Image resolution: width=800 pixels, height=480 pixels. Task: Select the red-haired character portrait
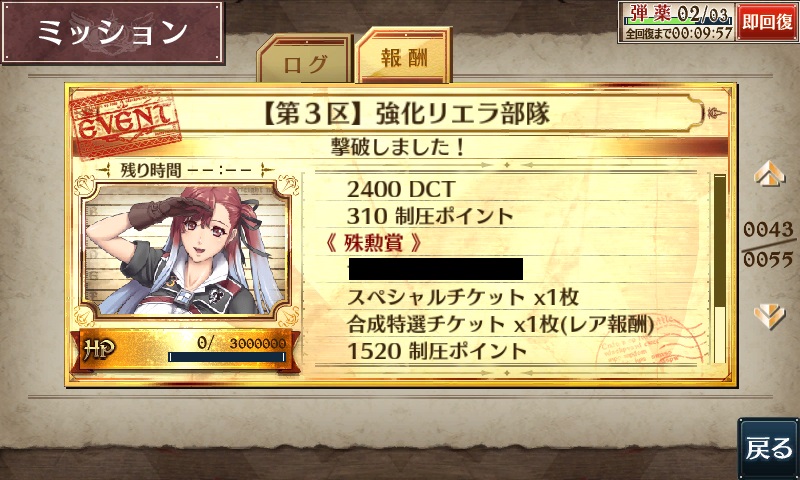[x=185, y=249]
